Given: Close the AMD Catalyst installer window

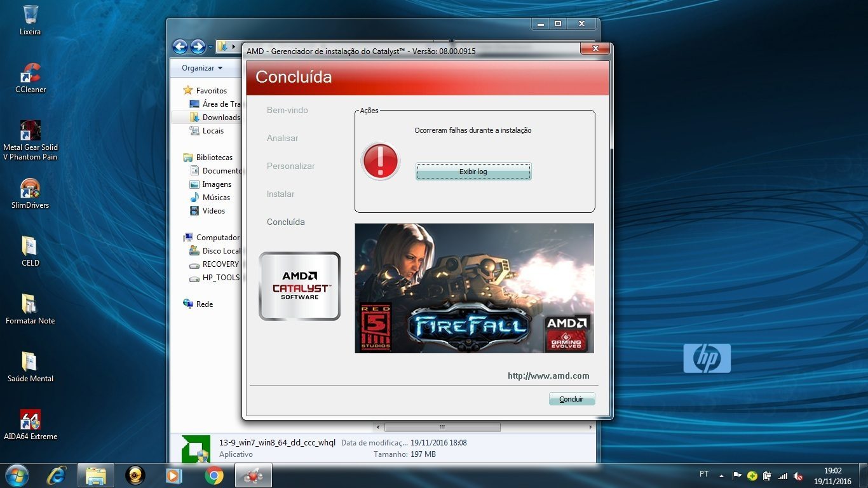Looking at the screenshot, I should pos(595,48).
